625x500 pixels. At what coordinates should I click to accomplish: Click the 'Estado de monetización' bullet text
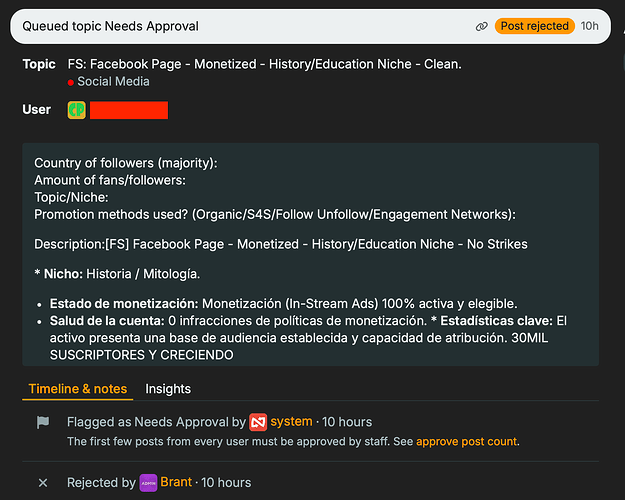point(283,304)
